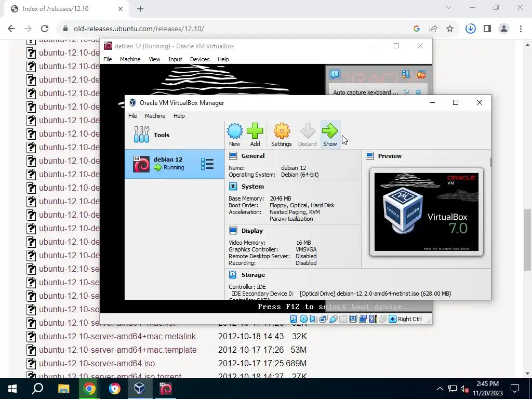
Task: Click the recording status bar icon
Action: (363, 319)
